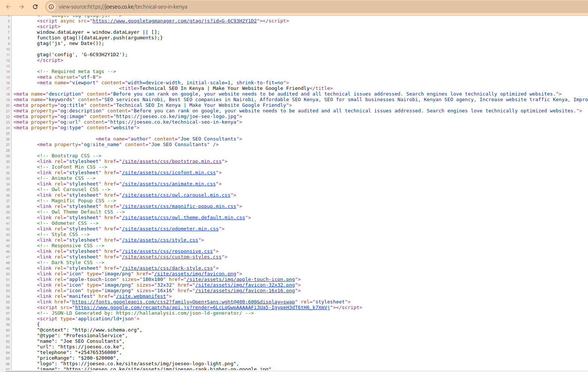Click the browser forward arrow button
This screenshot has height=372, width=588.
pyautogui.click(x=22, y=7)
